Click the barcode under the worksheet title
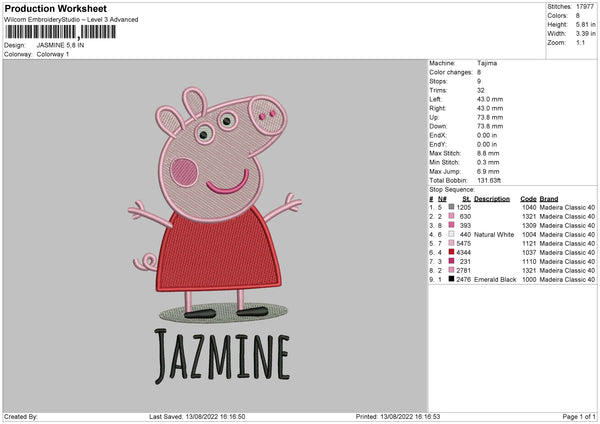The width and height of the screenshot is (600, 424). 60,32
